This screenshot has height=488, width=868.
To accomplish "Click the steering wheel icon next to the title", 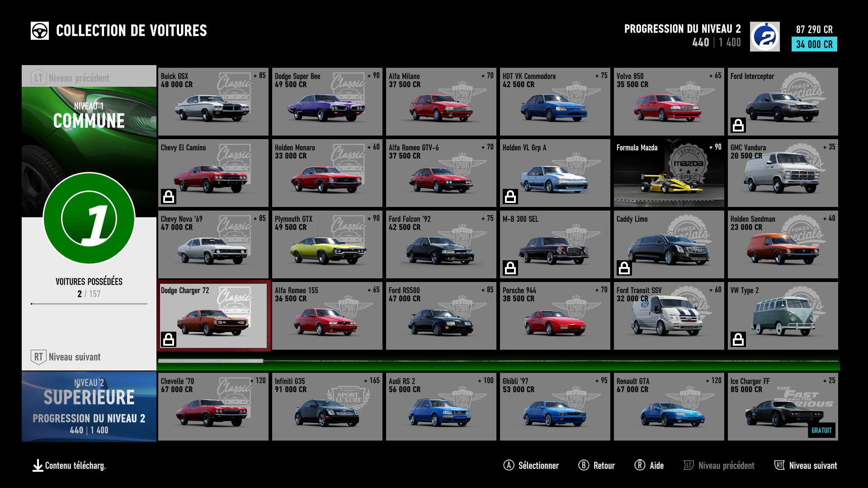I will (x=40, y=30).
